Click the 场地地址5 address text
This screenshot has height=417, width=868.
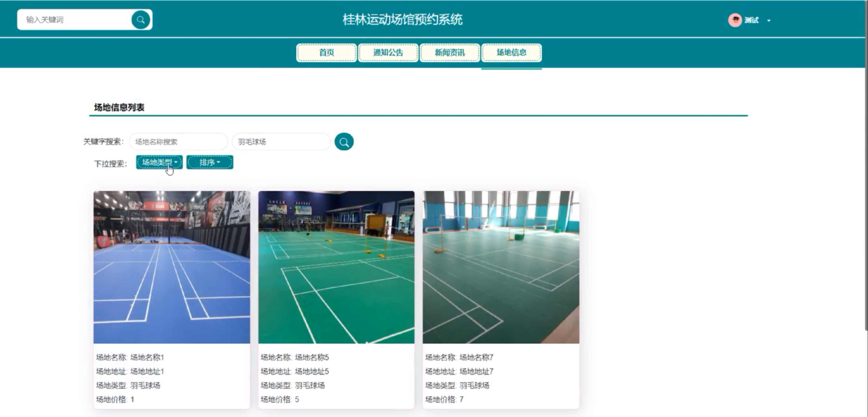[311, 371]
